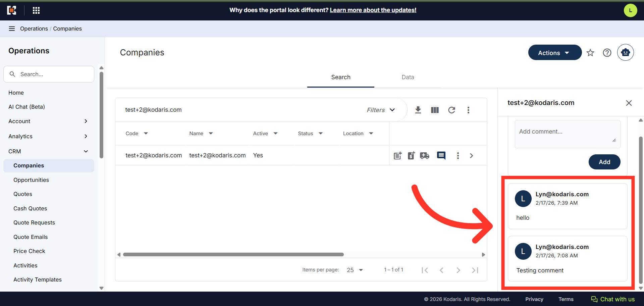Viewport: 644px width, 306px height.
Task: Change items per page dropdown
Action: pyautogui.click(x=355, y=270)
